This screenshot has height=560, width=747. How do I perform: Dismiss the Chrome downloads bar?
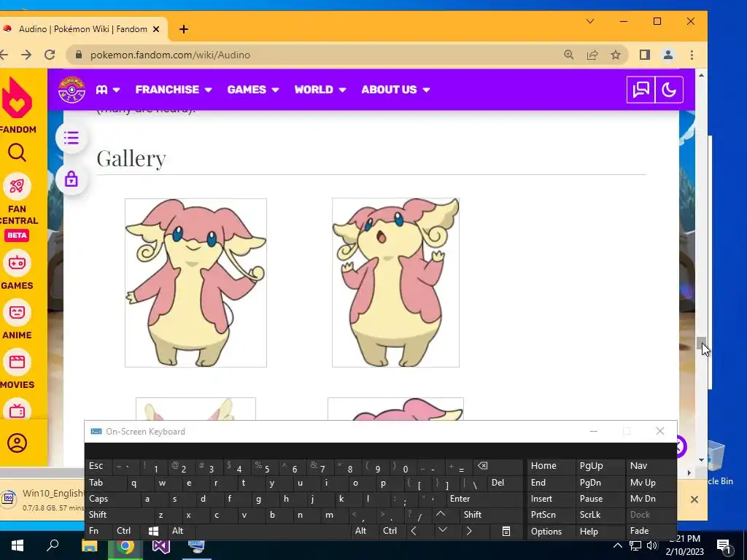point(694,499)
